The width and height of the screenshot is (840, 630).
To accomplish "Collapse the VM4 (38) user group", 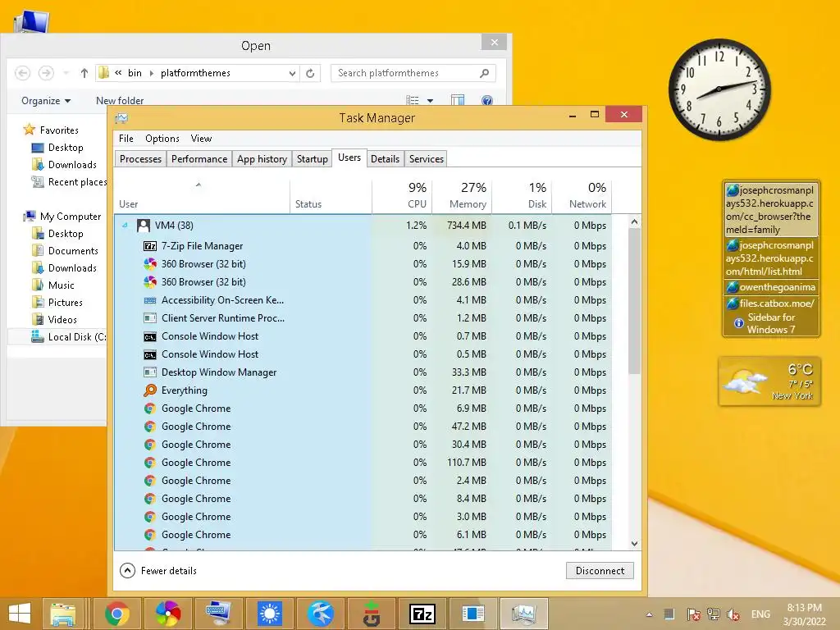I will point(125,226).
